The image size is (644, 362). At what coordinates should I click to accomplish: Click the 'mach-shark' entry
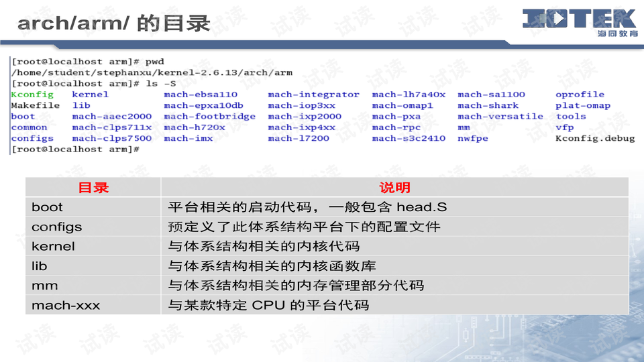488,105
